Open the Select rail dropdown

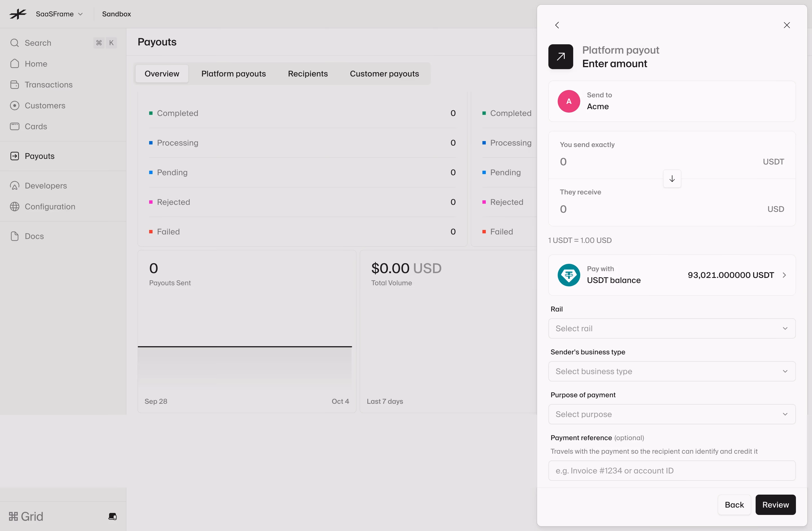tap(672, 328)
